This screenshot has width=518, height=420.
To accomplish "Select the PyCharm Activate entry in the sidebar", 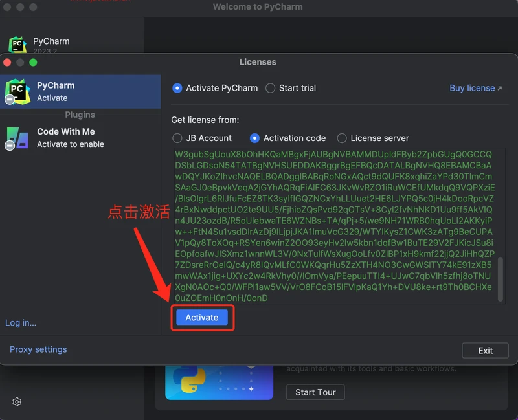I will click(x=80, y=91).
